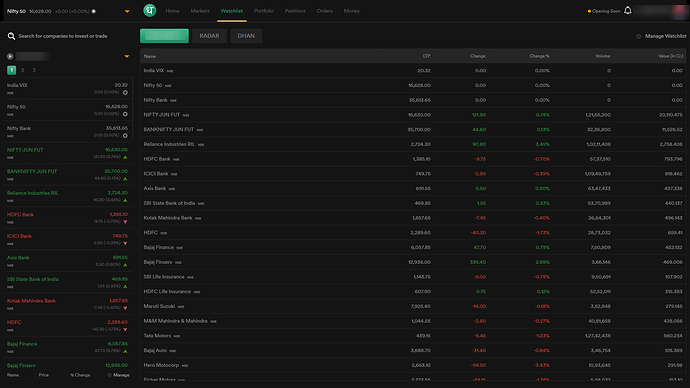Sort sidebar list by Price
This screenshot has width=690, height=388.
pos(44,375)
